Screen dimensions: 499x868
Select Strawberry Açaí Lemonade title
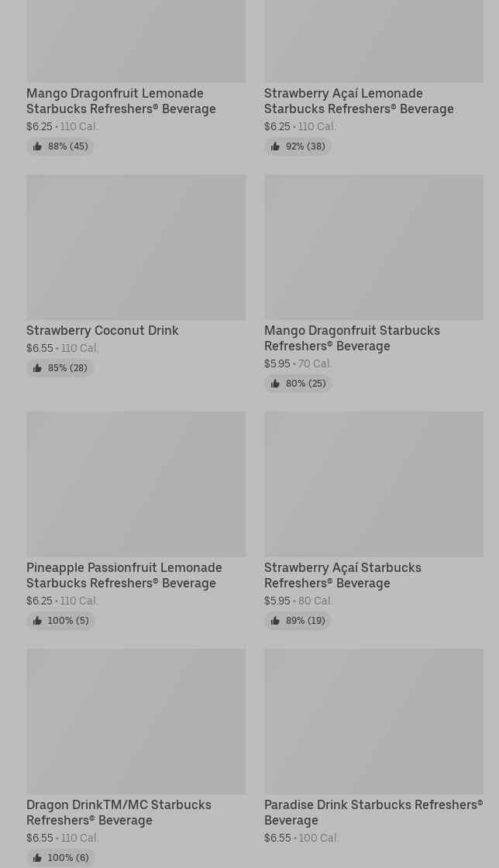tap(359, 101)
